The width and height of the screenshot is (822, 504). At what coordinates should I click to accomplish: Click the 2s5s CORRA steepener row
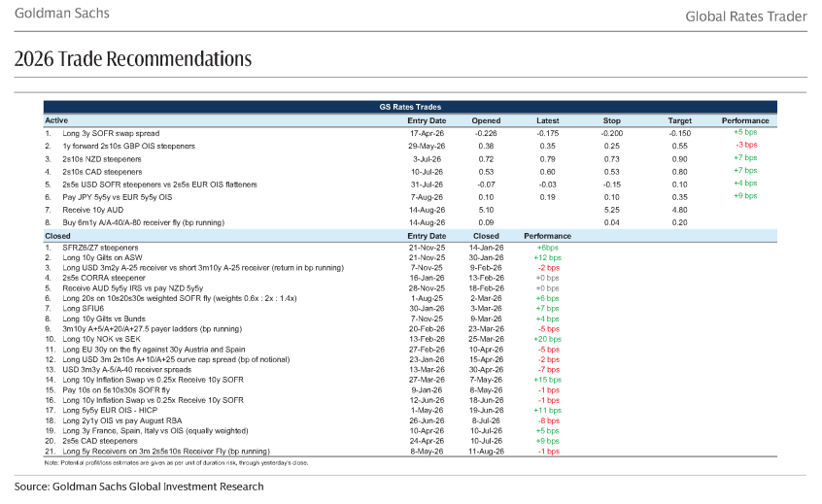pos(410,278)
